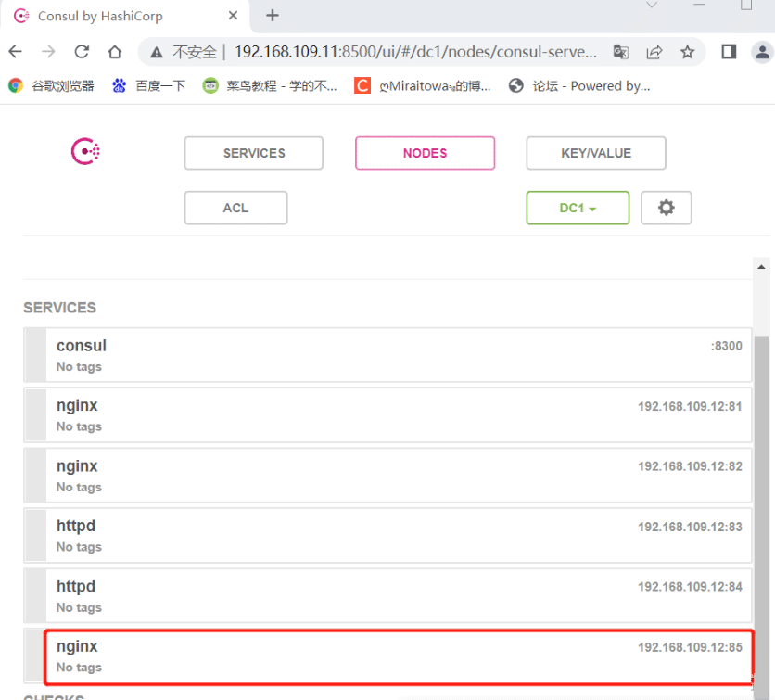
Task: Open the 菜鸟教程 bookmark
Action: pyautogui.click(x=270, y=86)
